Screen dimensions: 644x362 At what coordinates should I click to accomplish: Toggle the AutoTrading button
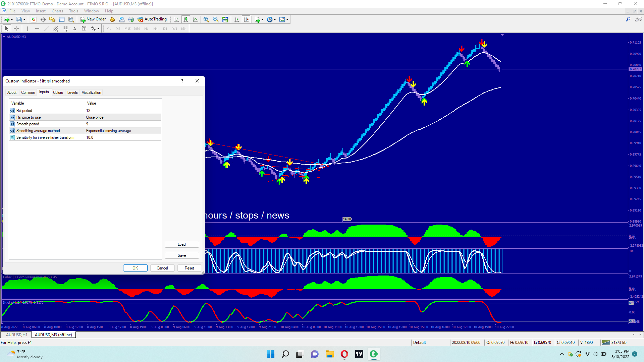click(x=152, y=19)
